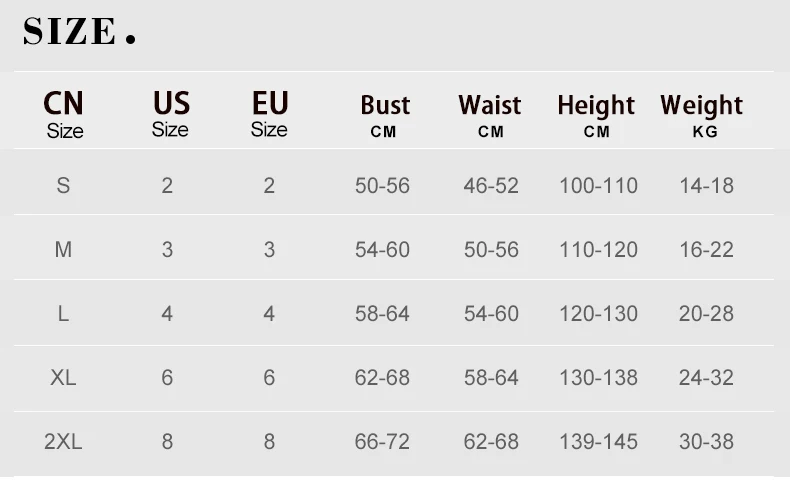Click the Height CM column header
Viewport: 790px width, 485px height.
coord(596,114)
